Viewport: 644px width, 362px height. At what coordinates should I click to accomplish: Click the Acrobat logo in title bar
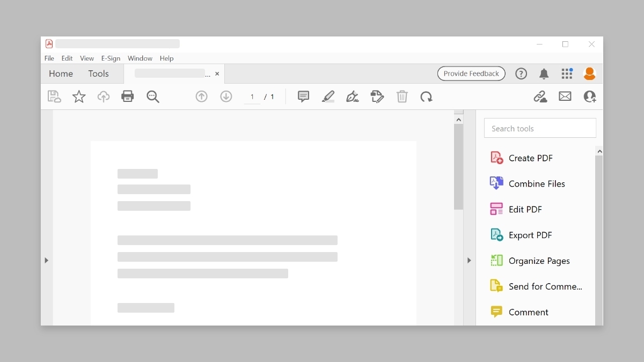tap(49, 44)
